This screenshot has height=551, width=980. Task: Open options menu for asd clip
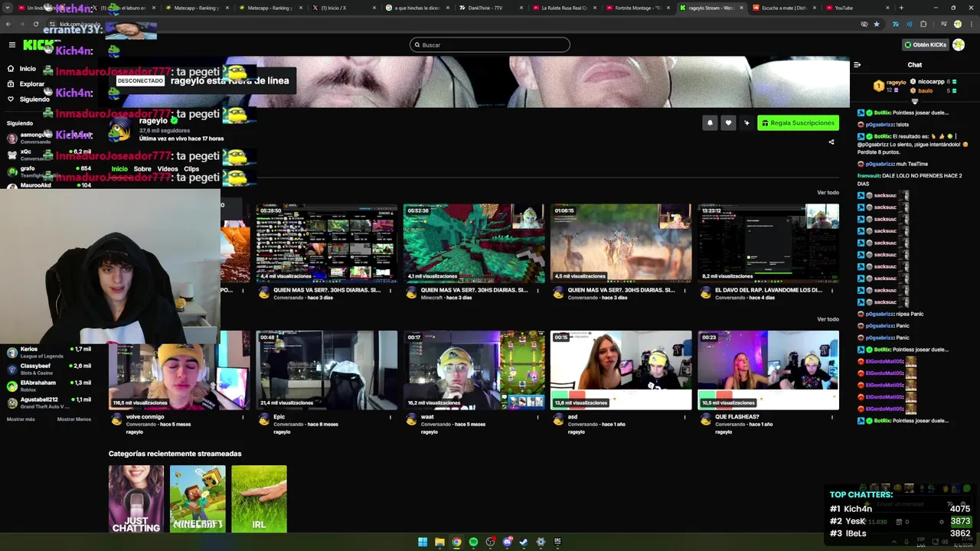click(684, 417)
